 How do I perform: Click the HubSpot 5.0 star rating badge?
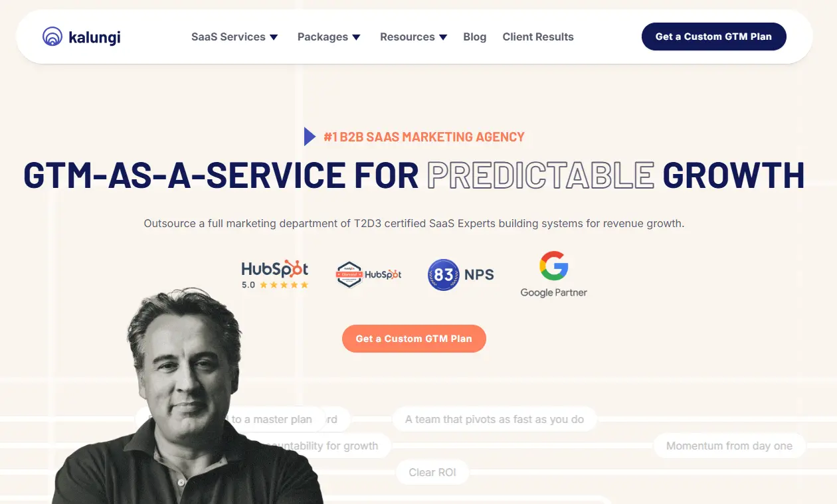tap(275, 274)
